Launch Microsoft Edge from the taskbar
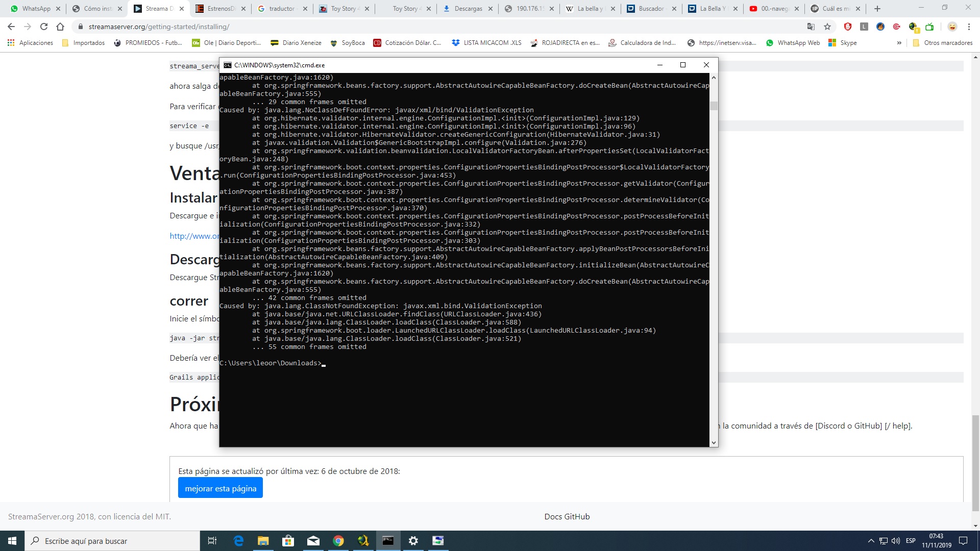 point(238,540)
